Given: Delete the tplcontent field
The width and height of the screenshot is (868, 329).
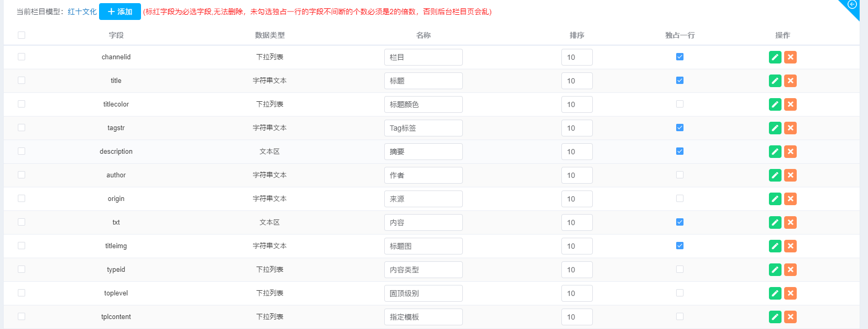Looking at the screenshot, I should pyautogui.click(x=790, y=317).
